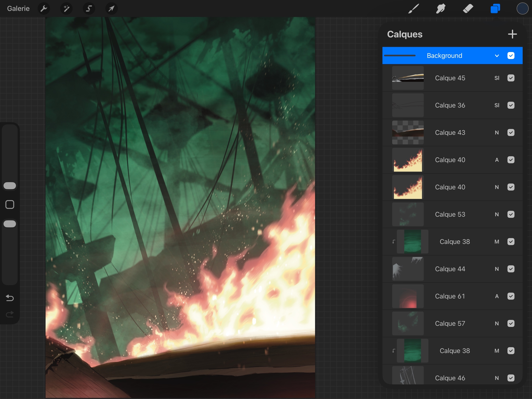Viewport: 532px width, 399px height.
Task: Select the Smudge finger tool
Action: (441, 9)
